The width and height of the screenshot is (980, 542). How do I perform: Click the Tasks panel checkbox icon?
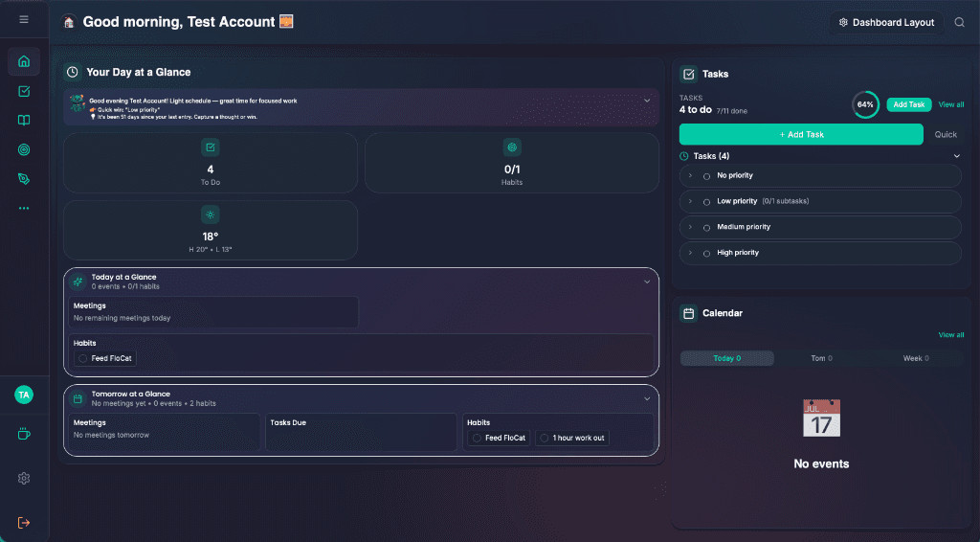(689, 74)
